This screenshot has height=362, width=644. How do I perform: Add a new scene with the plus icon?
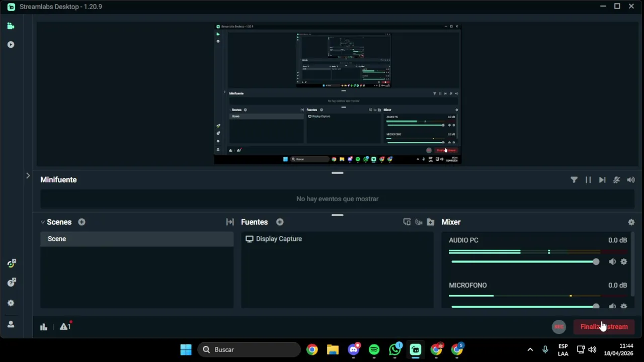point(82,222)
